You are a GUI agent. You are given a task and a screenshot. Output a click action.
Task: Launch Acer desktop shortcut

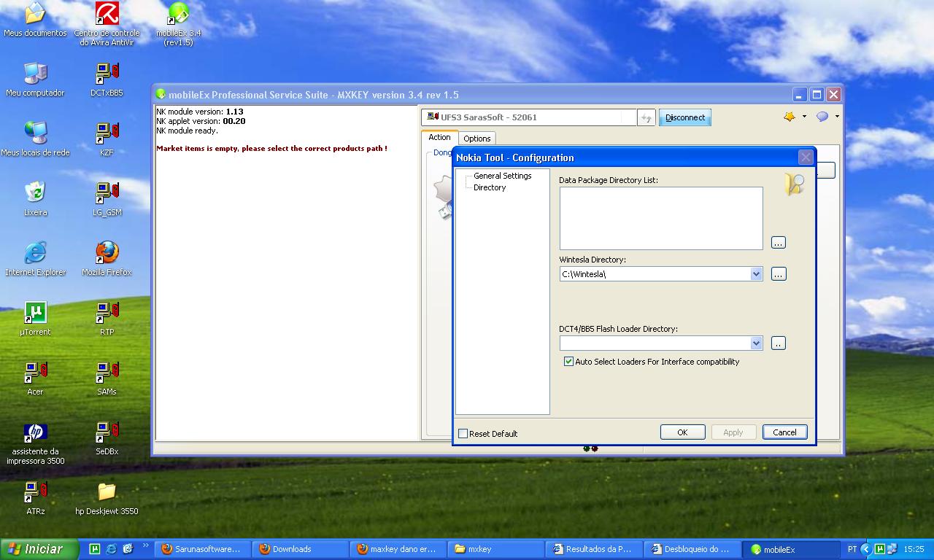35,378
